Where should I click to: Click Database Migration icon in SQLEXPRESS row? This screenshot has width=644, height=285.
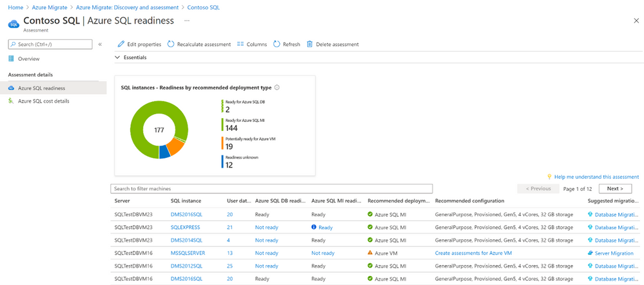(590, 227)
